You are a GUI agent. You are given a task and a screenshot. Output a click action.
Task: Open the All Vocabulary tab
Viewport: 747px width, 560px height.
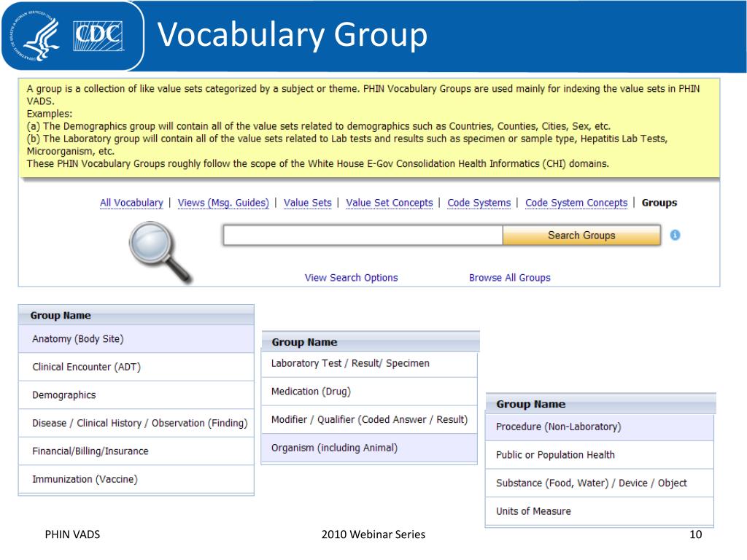[131, 203]
